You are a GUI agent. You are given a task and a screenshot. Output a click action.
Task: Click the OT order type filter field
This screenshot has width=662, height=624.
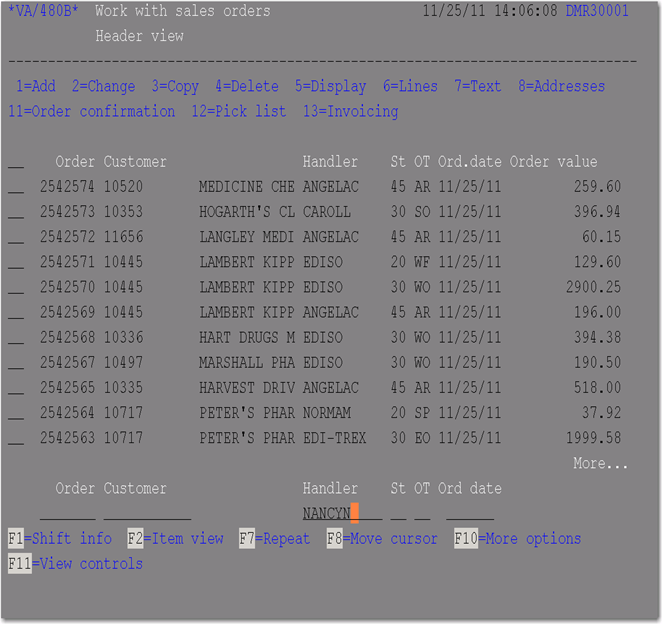(x=422, y=513)
